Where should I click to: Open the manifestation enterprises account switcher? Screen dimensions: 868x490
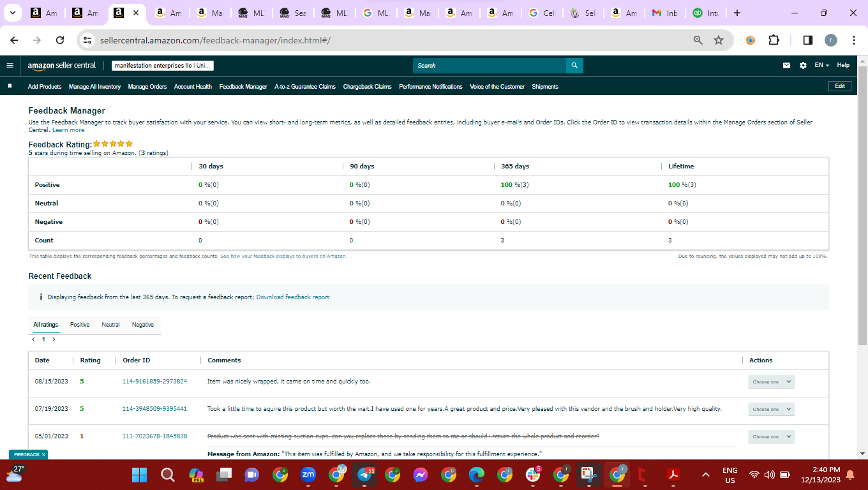coord(163,65)
